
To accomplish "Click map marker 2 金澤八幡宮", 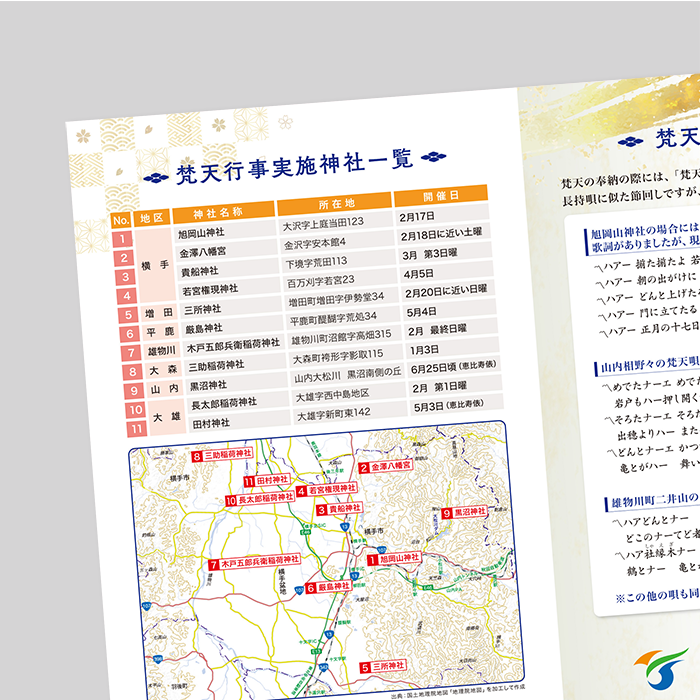I will pyautogui.click(x=386, y=467).
